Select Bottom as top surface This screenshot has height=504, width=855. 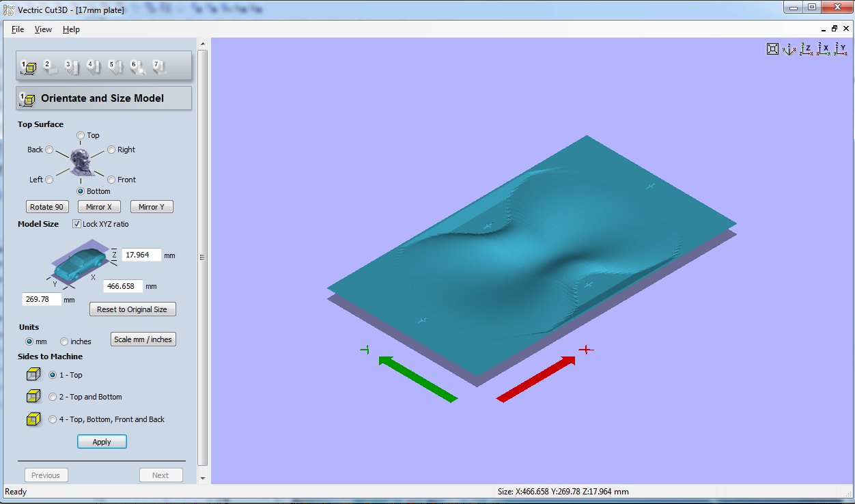(x=81, y=191)
